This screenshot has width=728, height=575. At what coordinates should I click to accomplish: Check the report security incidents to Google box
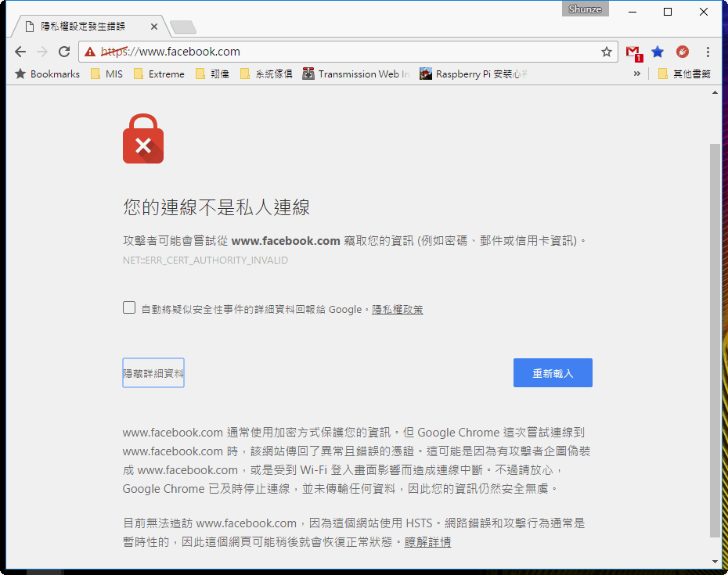click(x=129, y=307)
